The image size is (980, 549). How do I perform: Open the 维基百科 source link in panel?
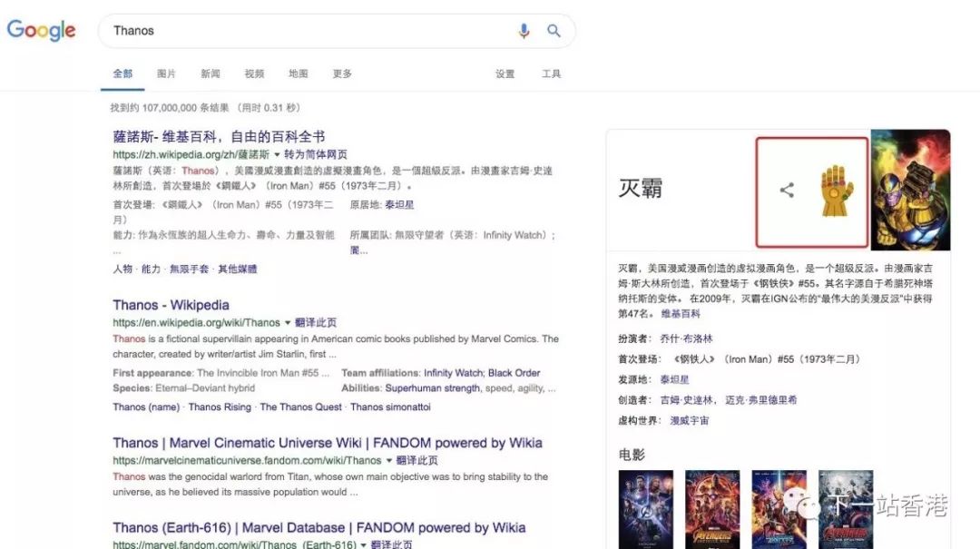pos(681,314)
